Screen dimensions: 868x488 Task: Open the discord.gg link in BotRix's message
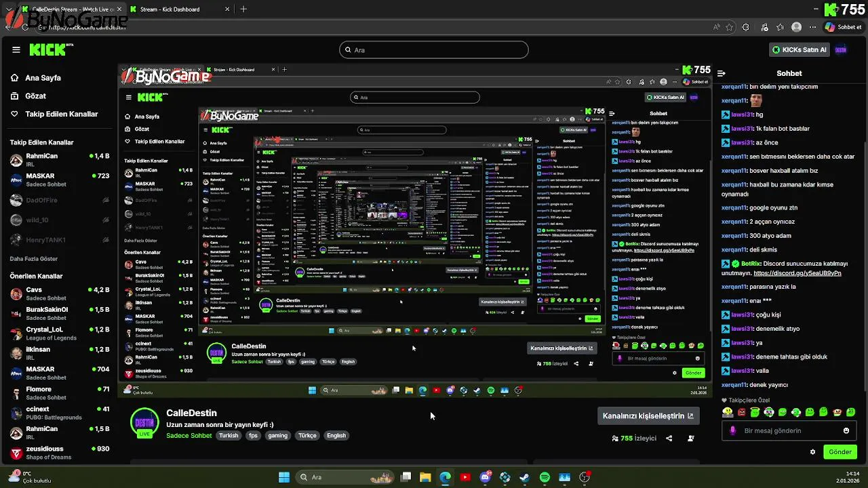(x=797, y=273)
